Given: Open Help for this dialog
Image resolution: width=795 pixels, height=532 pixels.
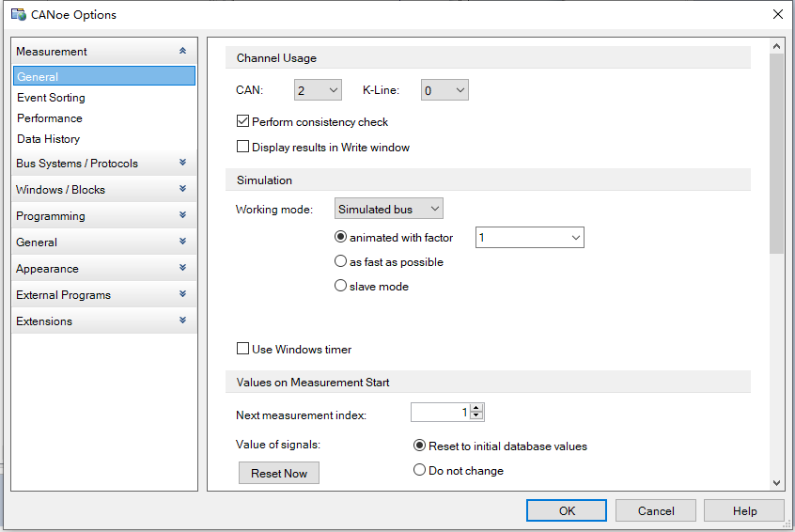Looking at the screenshot, I should pos(744,510).
